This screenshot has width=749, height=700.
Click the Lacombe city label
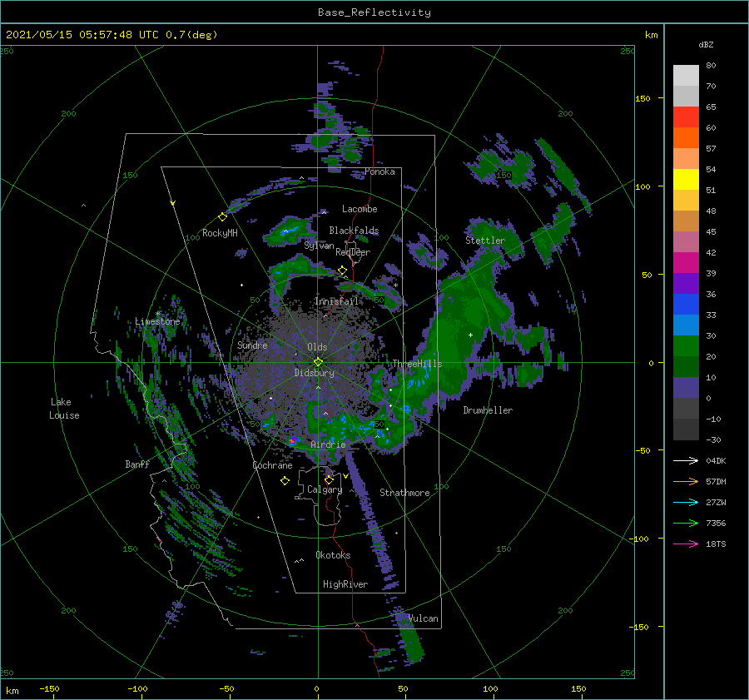click(x=360, y=209)
